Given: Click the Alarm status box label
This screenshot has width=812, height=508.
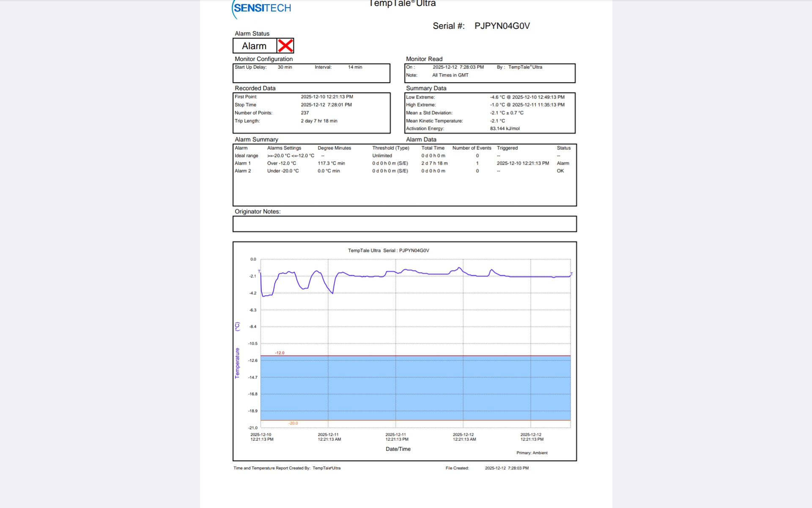Looking at the screenshot, I should coord(254,46).
